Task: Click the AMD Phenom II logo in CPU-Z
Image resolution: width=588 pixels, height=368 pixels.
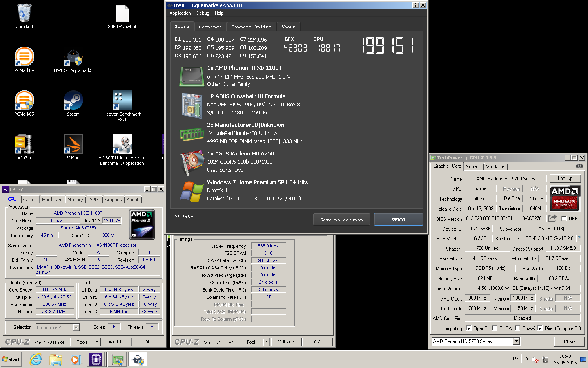Action: [142, 224]
